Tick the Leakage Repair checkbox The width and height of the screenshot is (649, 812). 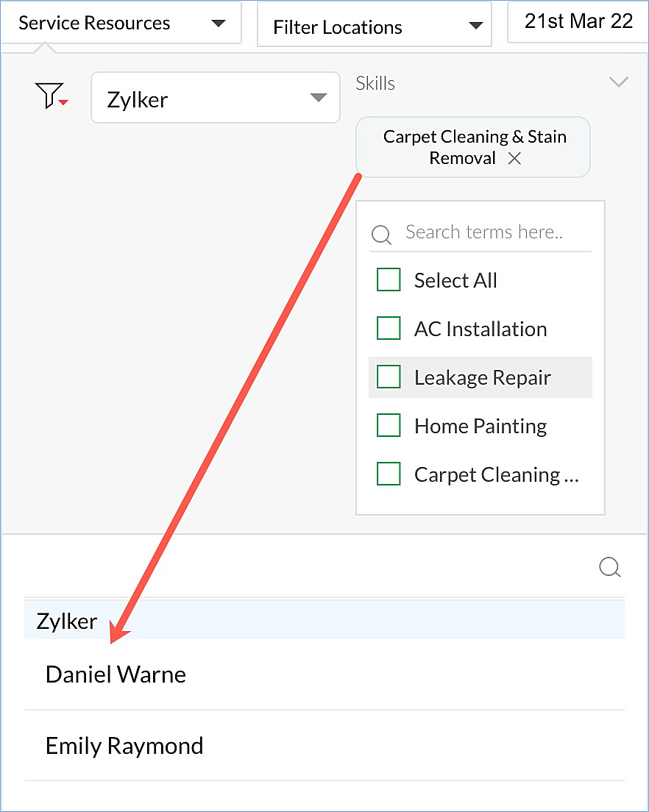coord(389,377)
